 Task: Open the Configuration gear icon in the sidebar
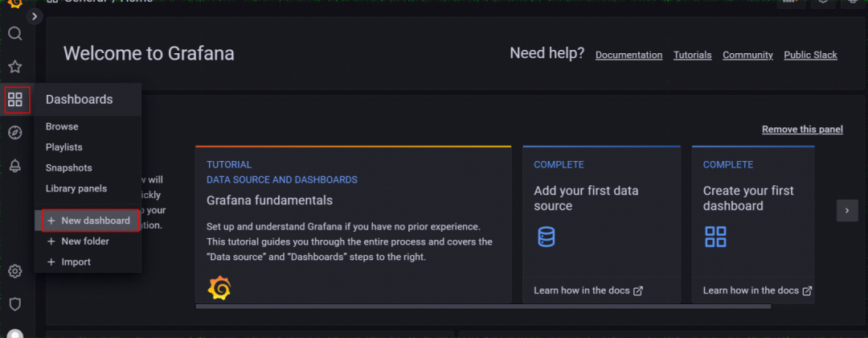pos(15,271)
